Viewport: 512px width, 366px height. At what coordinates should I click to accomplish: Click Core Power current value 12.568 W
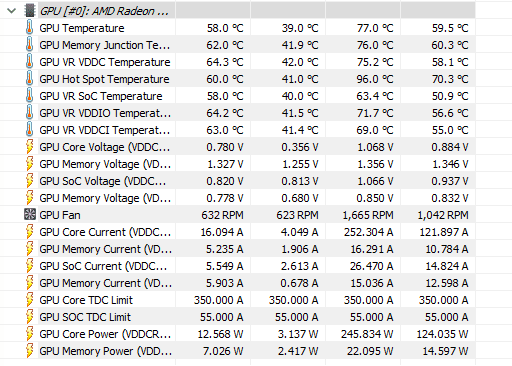coord(220,334)
